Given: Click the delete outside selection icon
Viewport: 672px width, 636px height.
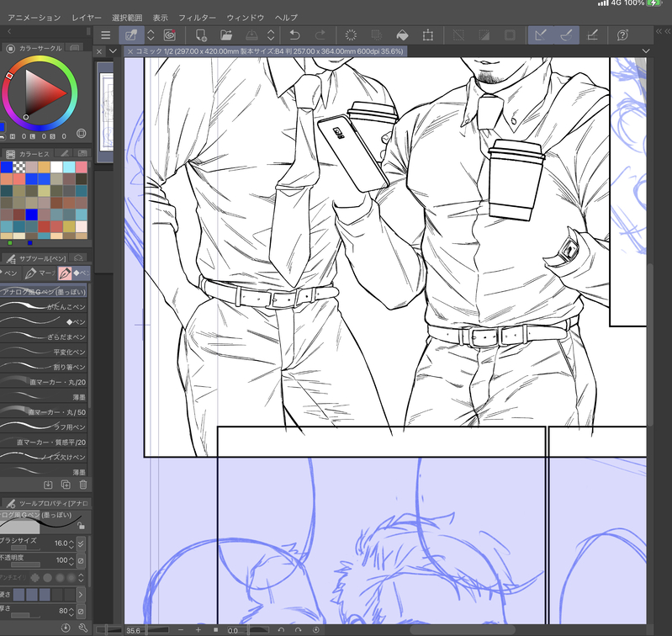Looking at the screenshot, I should [376, 35].
